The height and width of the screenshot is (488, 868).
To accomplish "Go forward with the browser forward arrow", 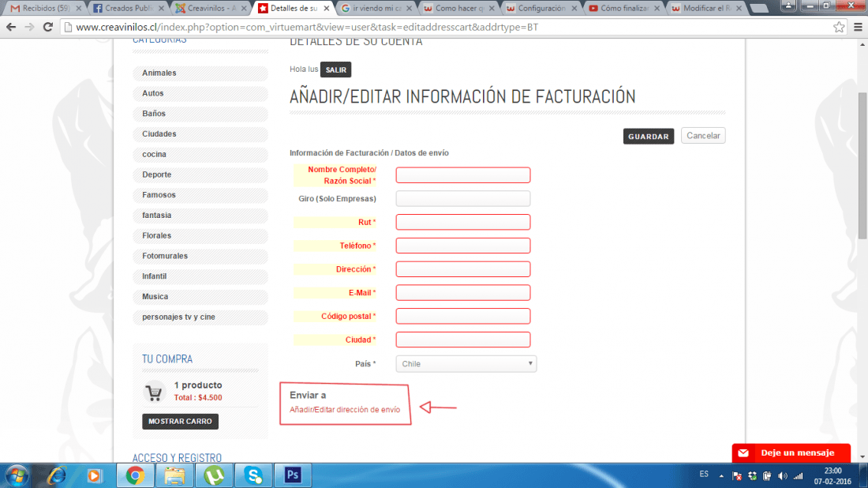I will (29, 27).
